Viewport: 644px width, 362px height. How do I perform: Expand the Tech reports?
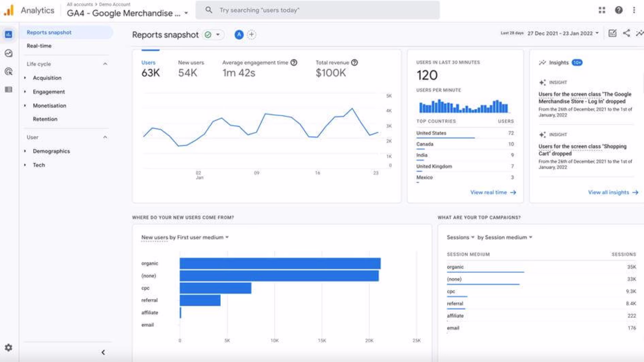[x=25, y=165]
